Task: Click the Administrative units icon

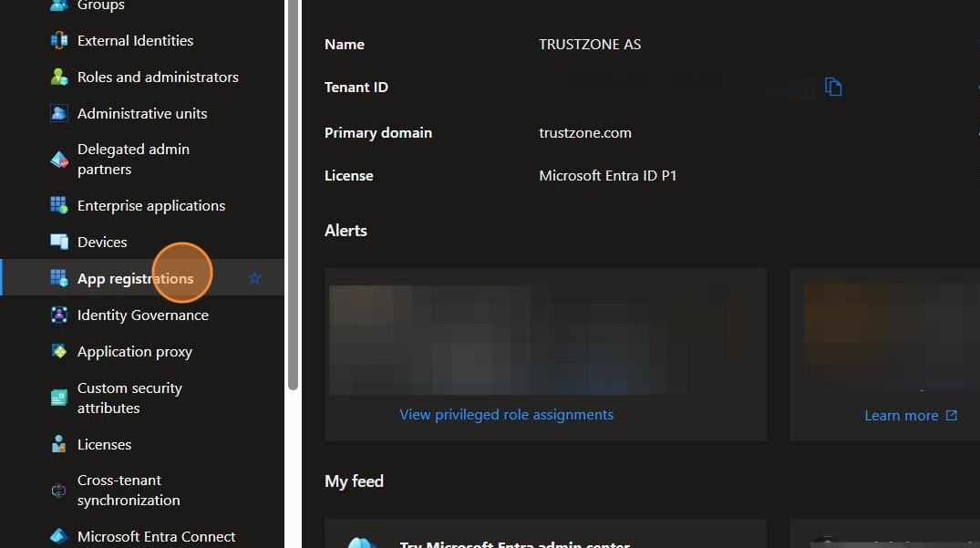Action: [x=58, y=113]
